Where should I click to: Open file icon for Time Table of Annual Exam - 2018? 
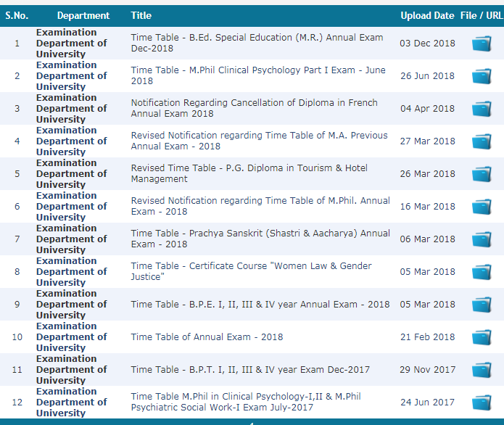(x=482, y=337)
